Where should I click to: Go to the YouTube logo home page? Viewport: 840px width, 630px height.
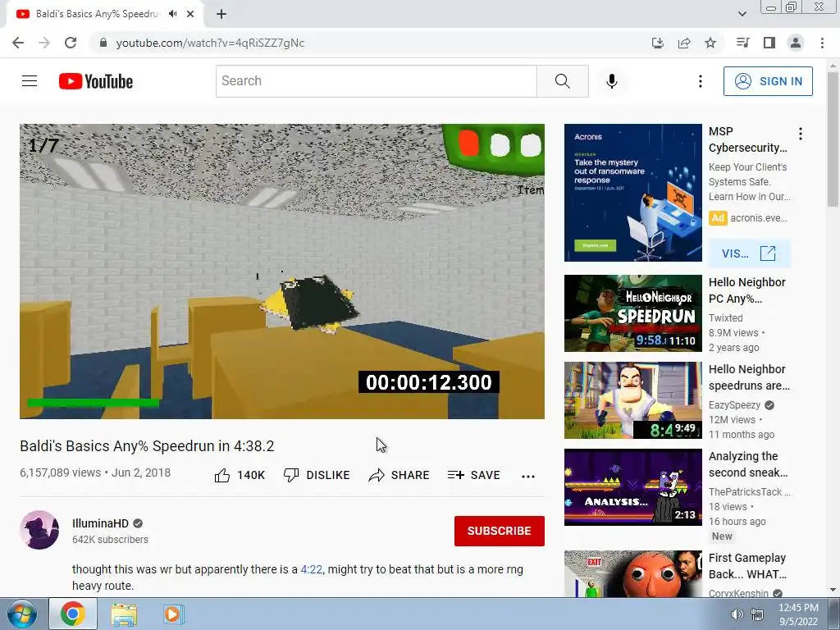(x=96, y=81)
